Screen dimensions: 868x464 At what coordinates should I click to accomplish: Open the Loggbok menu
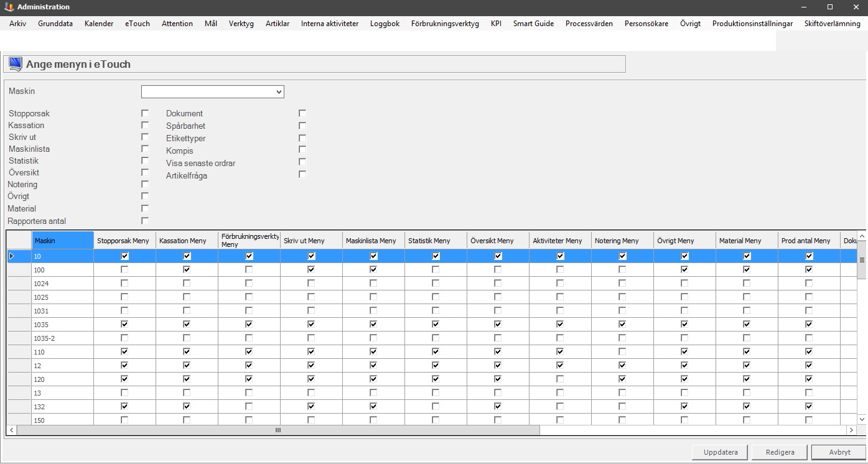(385, 24)
